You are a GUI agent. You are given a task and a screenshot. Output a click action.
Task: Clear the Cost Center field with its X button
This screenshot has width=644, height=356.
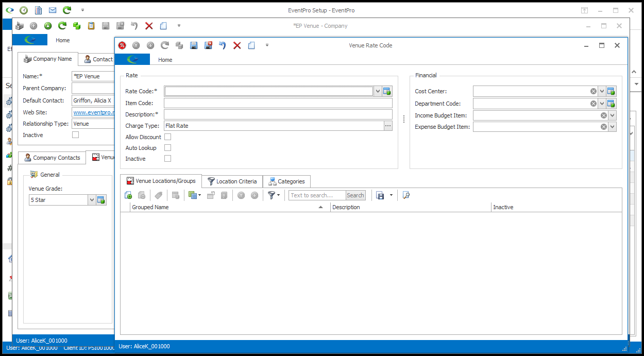pos(594,91)
